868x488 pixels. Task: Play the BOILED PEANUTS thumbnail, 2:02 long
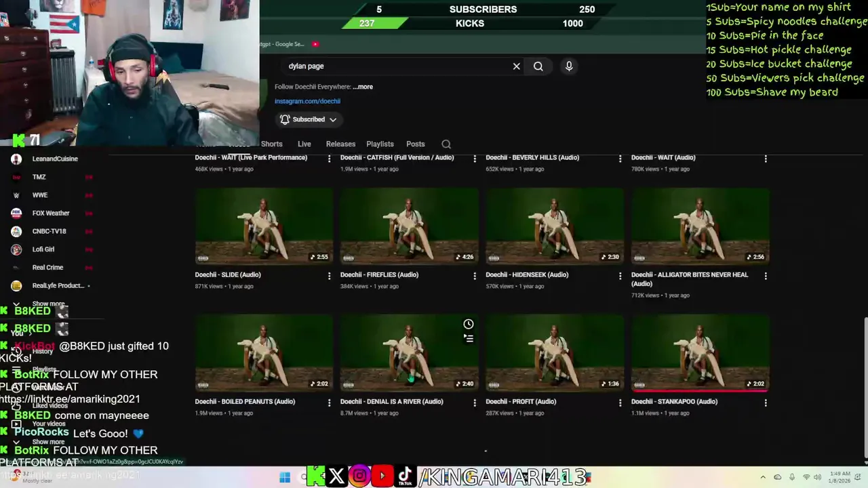tap(264, 352)
